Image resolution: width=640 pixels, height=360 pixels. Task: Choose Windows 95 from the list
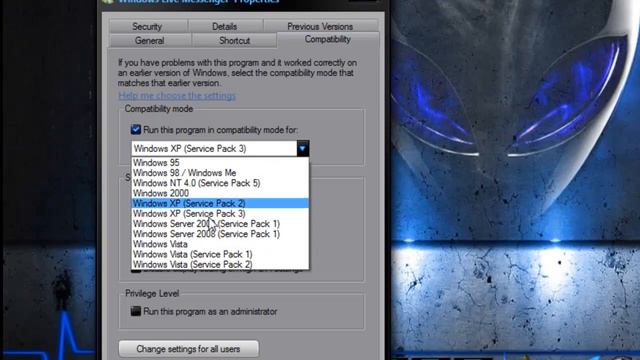220,162
